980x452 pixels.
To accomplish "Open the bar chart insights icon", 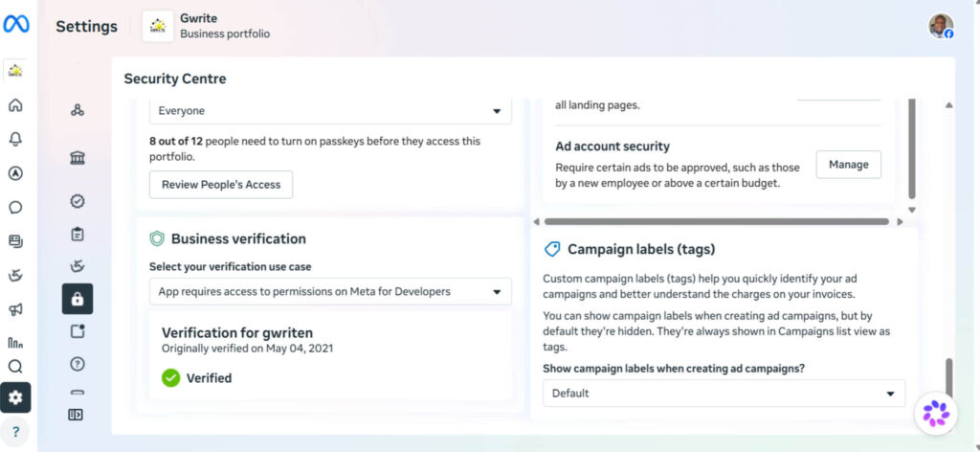I will point(15,342).
